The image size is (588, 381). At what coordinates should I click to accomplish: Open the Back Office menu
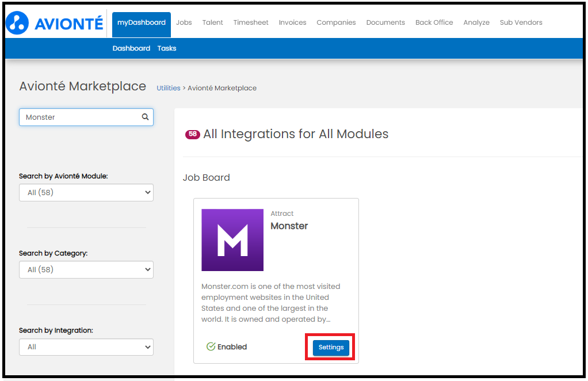434,22
